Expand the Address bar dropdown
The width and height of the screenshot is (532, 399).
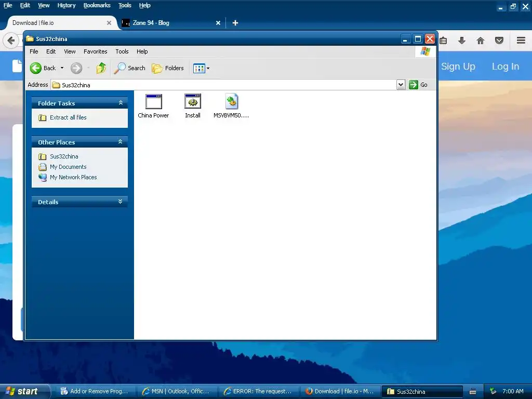click(401, 85)
